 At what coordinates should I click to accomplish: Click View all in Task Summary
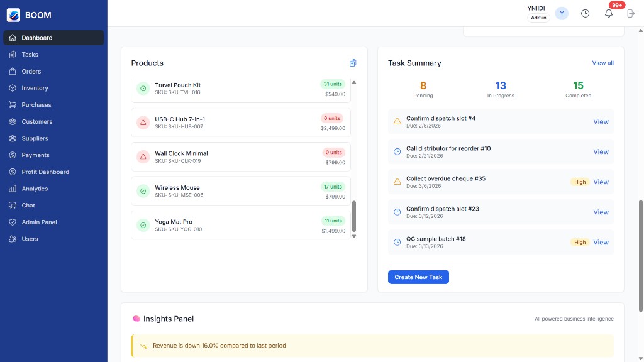click(602, 63)
